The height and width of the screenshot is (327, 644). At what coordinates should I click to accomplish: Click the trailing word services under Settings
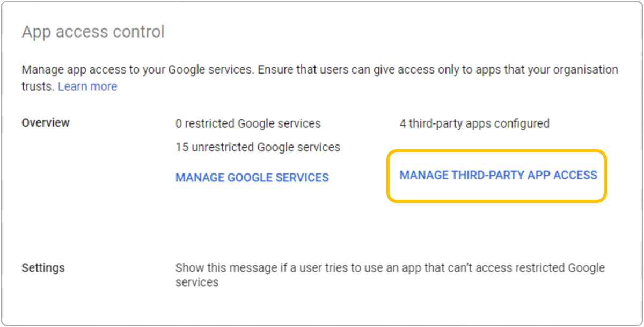coord(196,282)
